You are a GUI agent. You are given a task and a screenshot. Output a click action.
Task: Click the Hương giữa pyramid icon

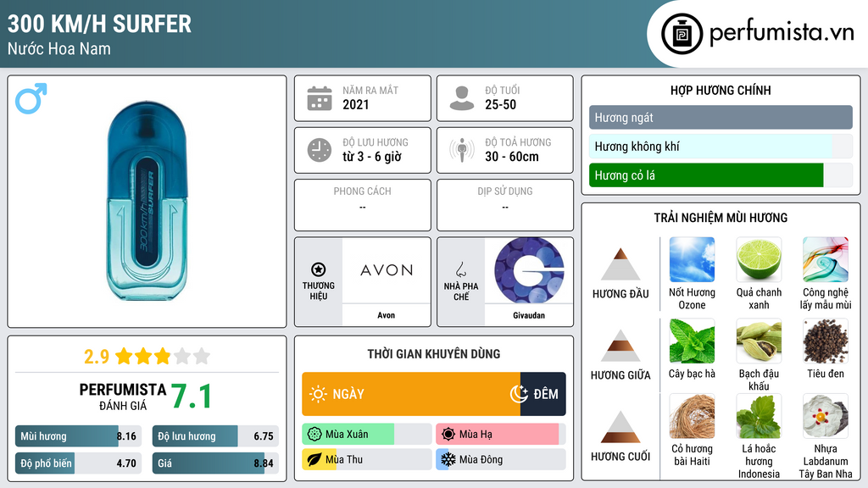(x=620, y=346)
